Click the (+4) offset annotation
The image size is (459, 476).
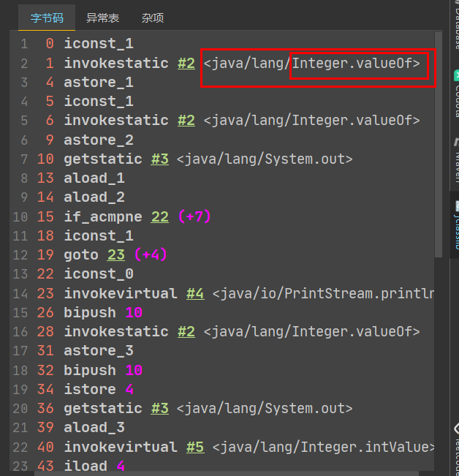(x=151, y=254)
